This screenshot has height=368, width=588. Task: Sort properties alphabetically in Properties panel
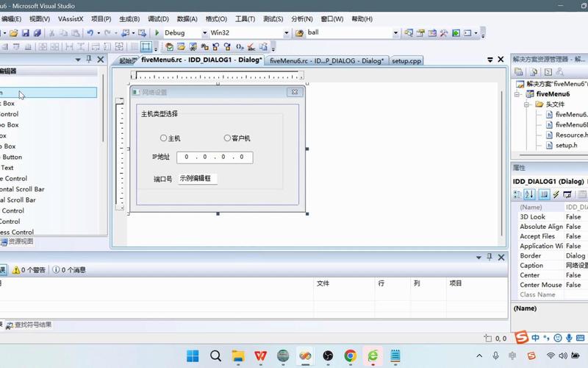pos(529,194)
